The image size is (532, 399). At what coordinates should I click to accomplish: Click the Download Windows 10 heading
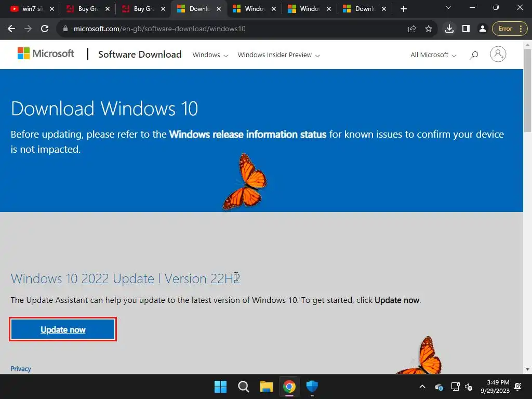pyautogui.click(x=104, y=109)
